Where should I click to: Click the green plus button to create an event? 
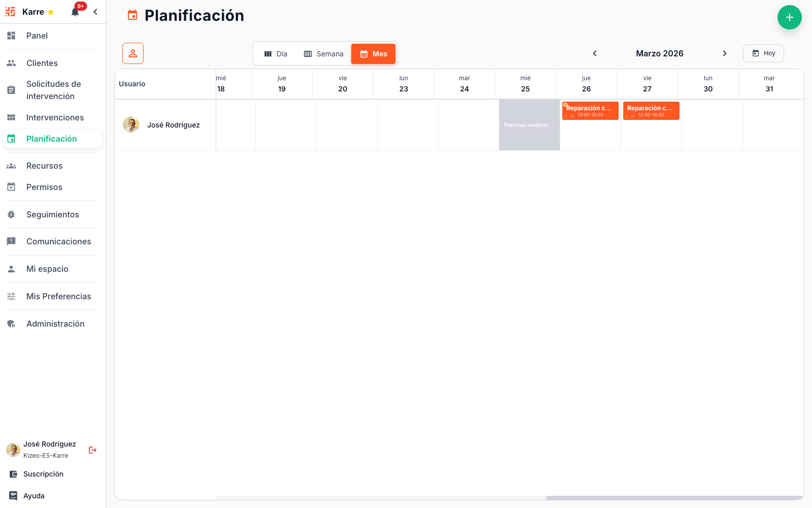(790, 17)
